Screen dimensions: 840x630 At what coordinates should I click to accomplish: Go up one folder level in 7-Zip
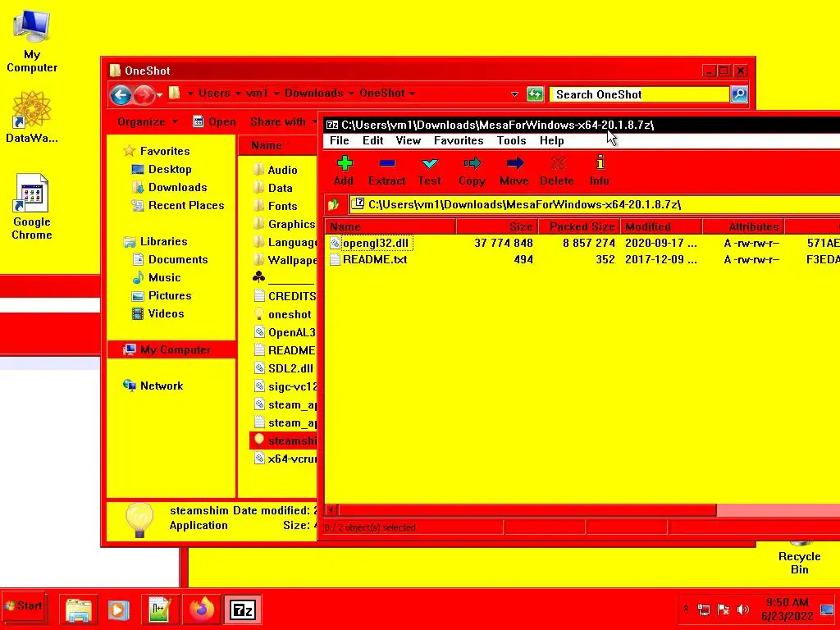pos(334,204)
